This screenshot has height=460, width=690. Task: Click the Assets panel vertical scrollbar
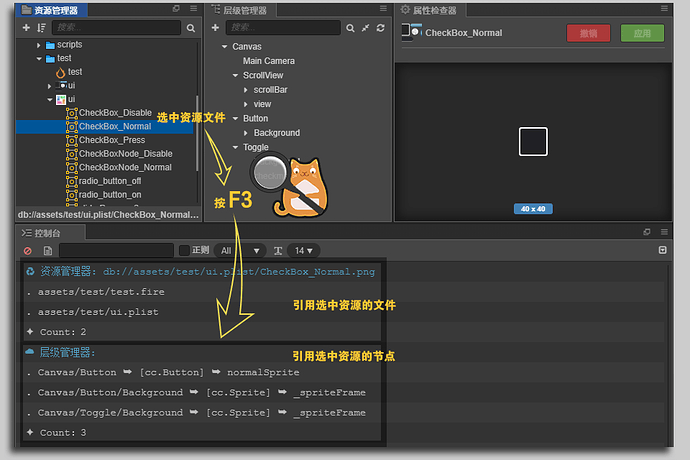tap(197, 133)
